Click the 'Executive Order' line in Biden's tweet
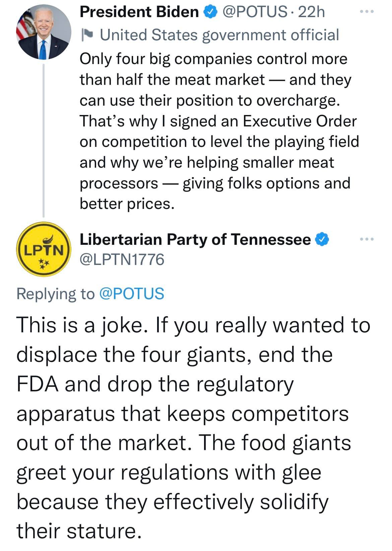 (x=218, y=121)
